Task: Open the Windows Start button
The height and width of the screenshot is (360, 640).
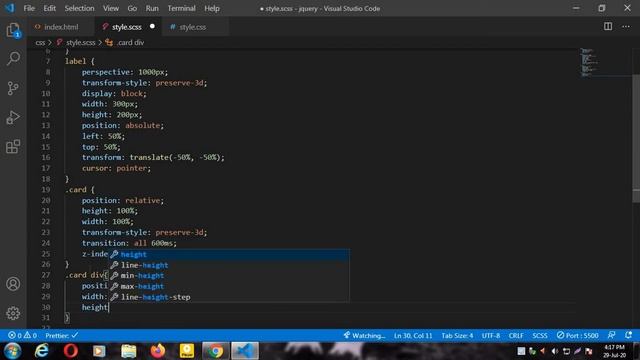Action: point(13,351)
